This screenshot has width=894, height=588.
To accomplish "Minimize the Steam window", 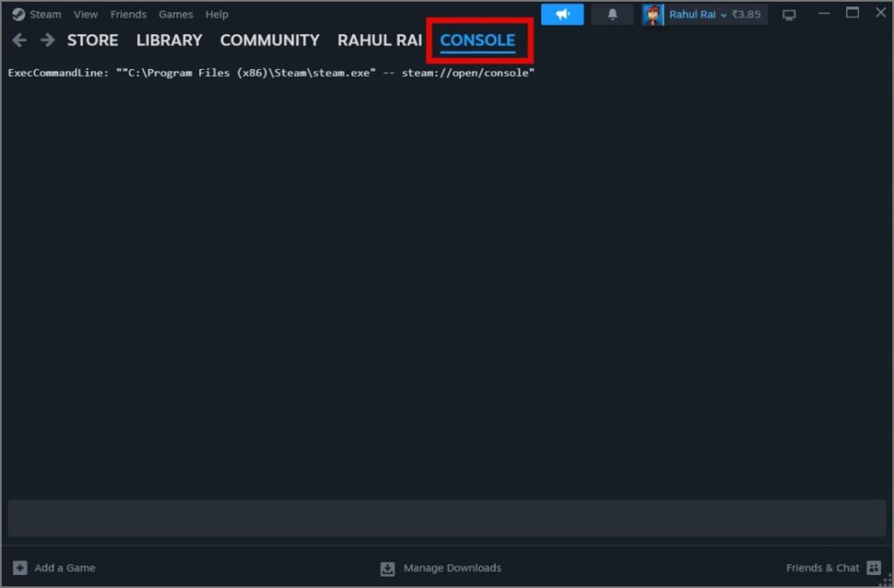I will pos(824,13).
